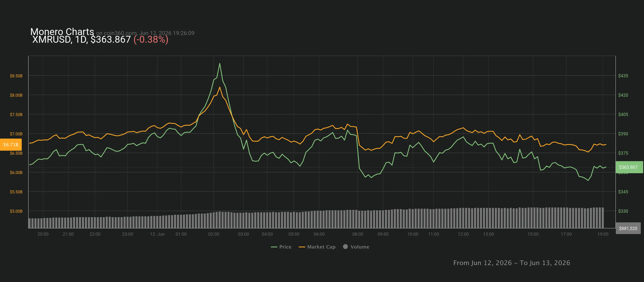644x282 pixels.
Task: Click the $7.00B left axis label
Action: click(x=16, y=134)
